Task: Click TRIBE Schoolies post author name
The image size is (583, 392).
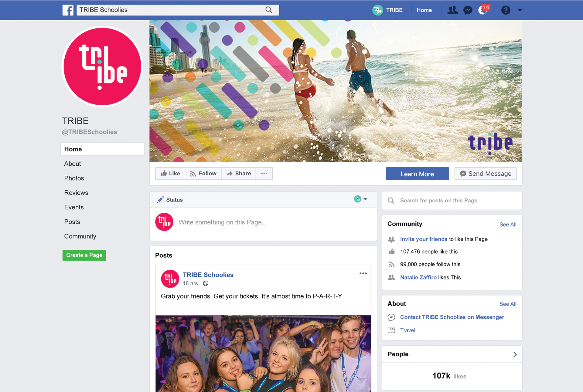Action: click(208, 275)
